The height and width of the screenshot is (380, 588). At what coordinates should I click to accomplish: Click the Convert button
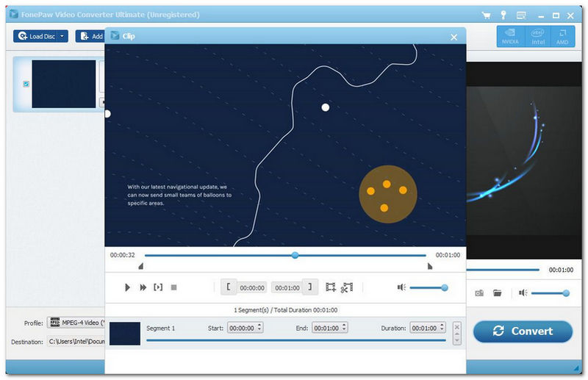click(x=523, y=331)
